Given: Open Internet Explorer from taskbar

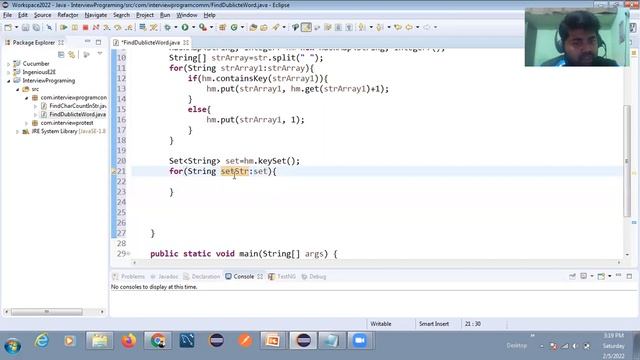Looking at the screenshot, I should [42, 340].
